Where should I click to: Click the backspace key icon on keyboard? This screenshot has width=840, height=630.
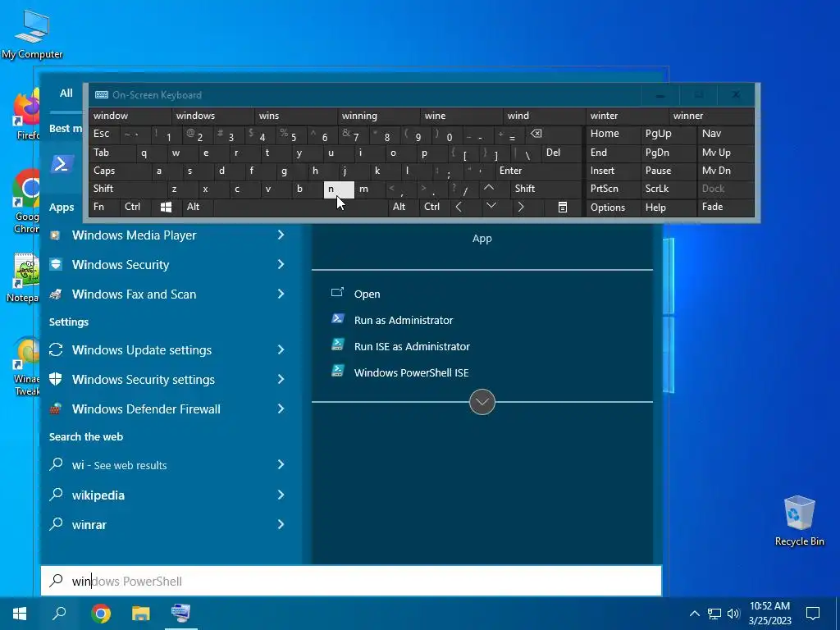[x=536, y=134]
